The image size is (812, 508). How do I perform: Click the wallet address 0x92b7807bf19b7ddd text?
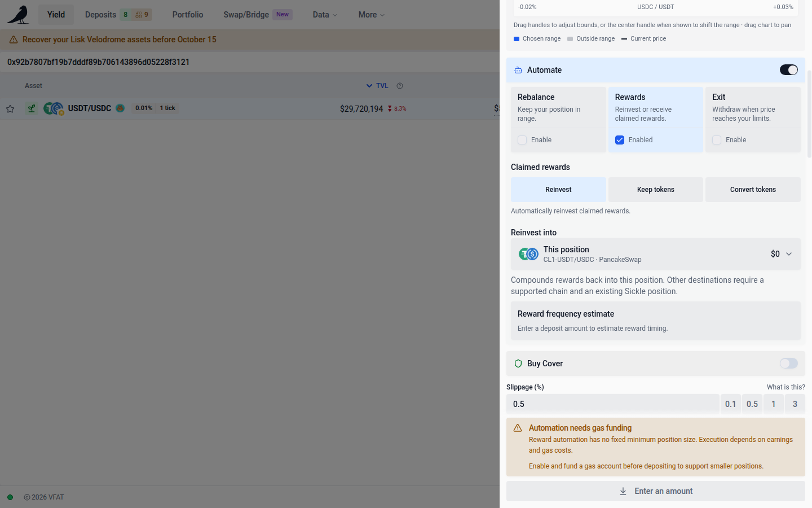[98, 62]
